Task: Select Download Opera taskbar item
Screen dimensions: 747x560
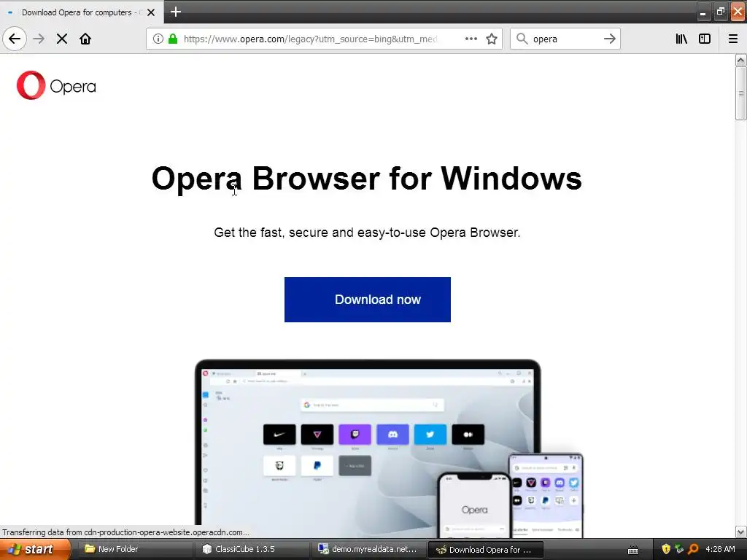Action: click(485, 550)
